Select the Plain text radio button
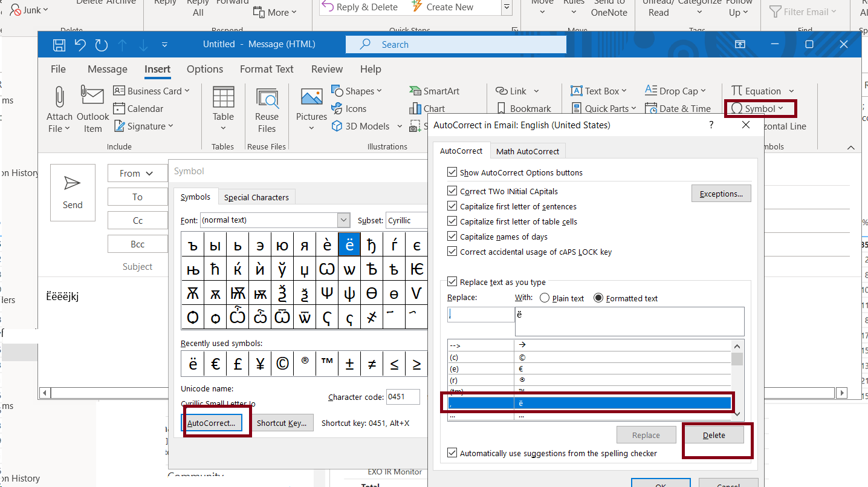This screenshot has width=868, height=487. point(545,298)
